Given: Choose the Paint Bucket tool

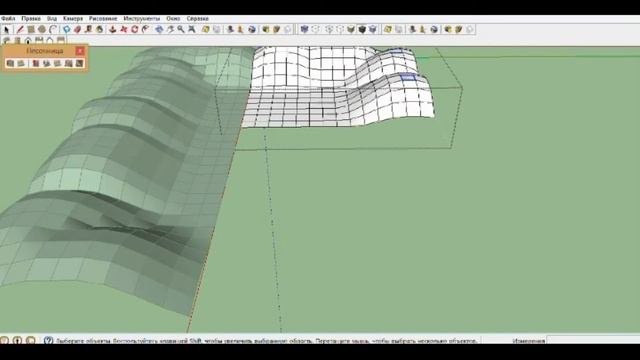Looking at the screenshot, I should [100, 29].
